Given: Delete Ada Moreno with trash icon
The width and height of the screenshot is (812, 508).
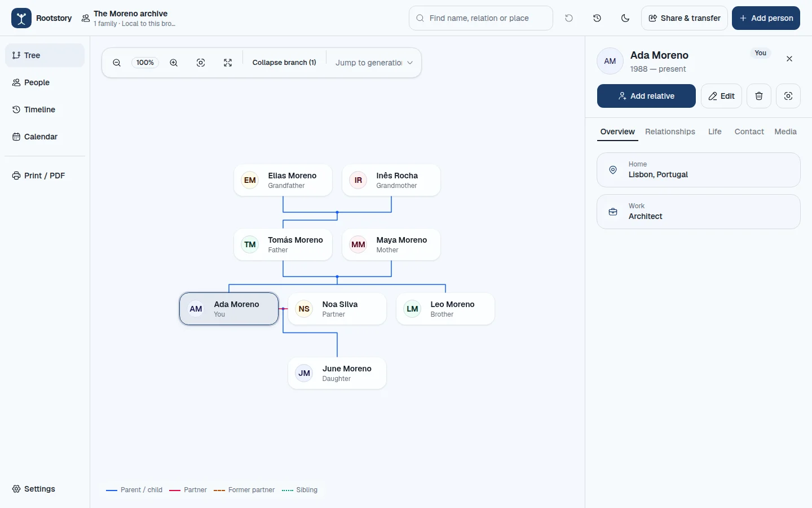Looking at the screenshot, I should coord(759,96).
